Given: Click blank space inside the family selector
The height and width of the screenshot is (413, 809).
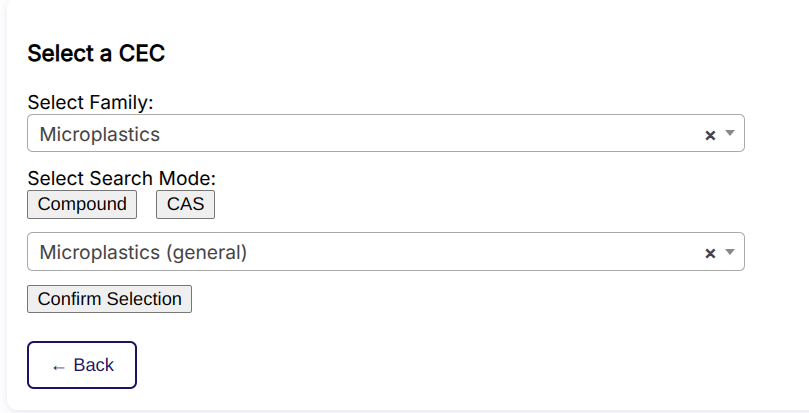Looking at the screenshot, I should [450, 134].
